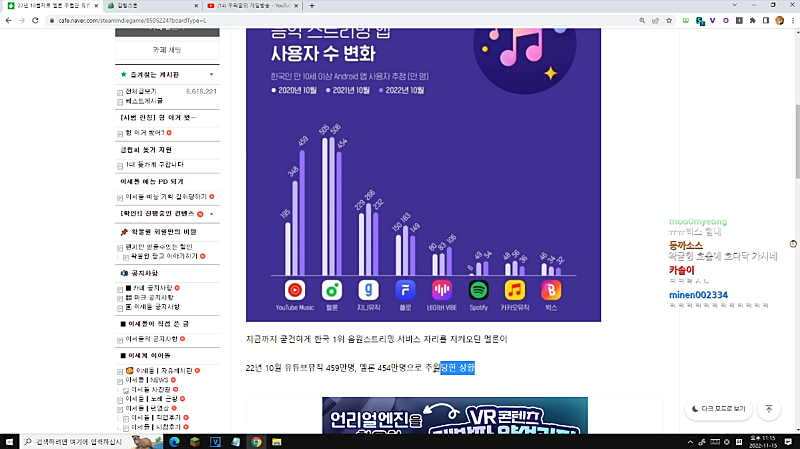Show hidden system tray icons chevron
Screen dimensions: 800x449
point(690,442)
